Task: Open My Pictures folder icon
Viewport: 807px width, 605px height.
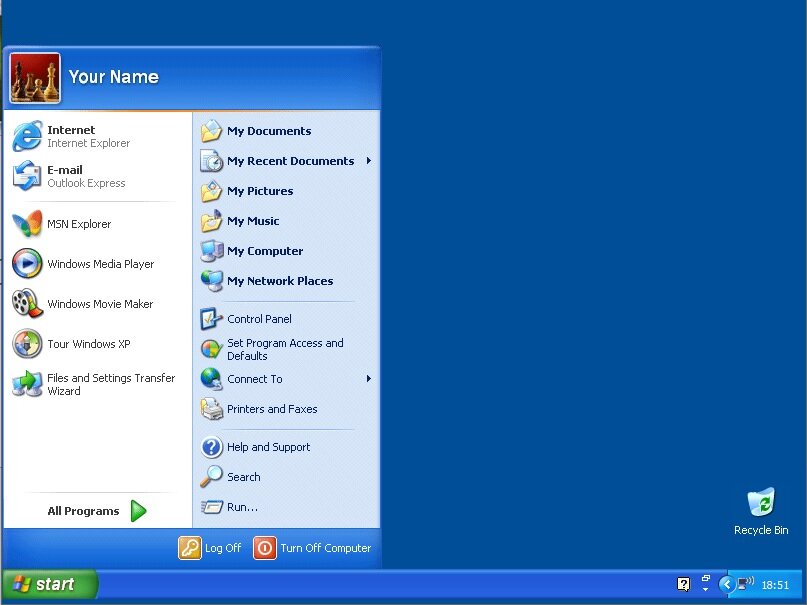Action: (212, 191)
